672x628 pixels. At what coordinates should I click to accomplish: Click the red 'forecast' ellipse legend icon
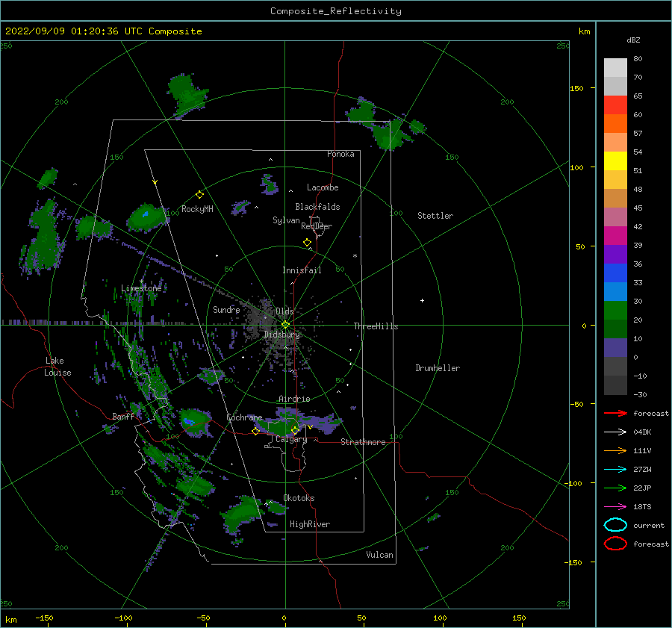(615, 544)
